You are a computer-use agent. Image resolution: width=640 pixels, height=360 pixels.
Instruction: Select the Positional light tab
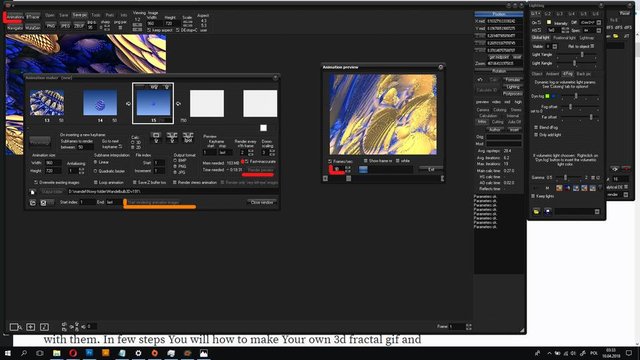click(564, 38)
